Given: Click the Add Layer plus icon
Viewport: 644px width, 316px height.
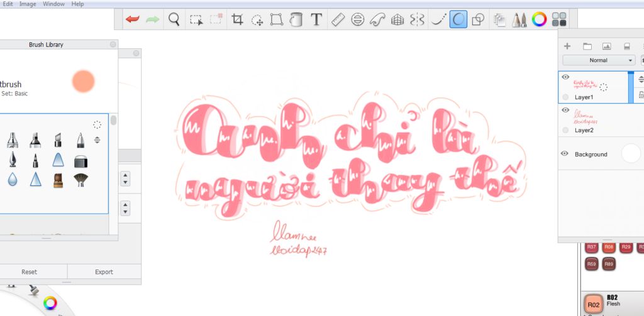Looking at the screenshot, I should [567, 46].
